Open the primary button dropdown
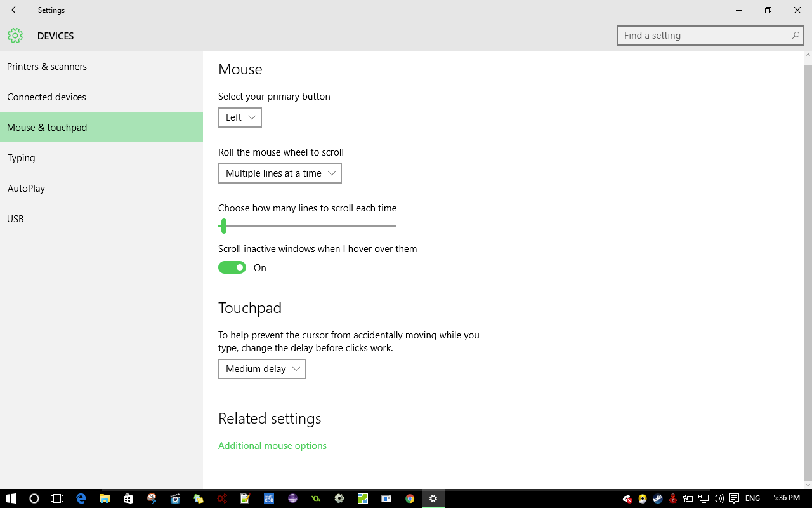 [x=240, y=117]
